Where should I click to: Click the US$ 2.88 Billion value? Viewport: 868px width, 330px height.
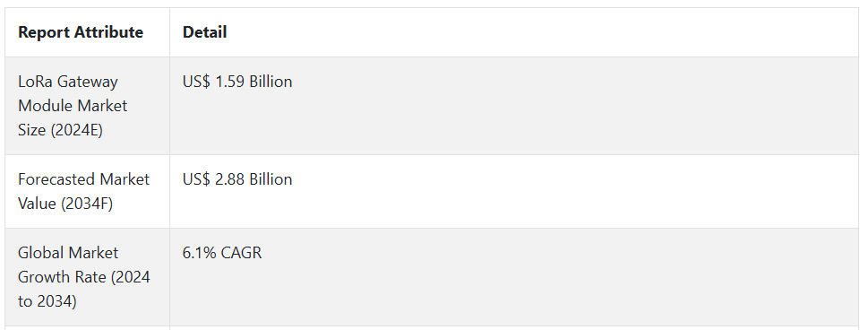click(x=237, y=179)
